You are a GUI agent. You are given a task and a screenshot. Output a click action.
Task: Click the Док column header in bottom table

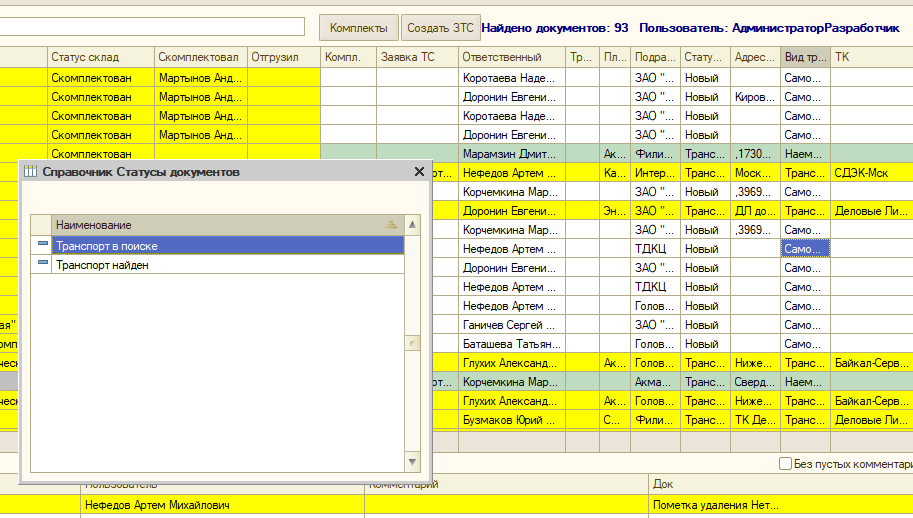pyautogui.click(x=781, y=484)
